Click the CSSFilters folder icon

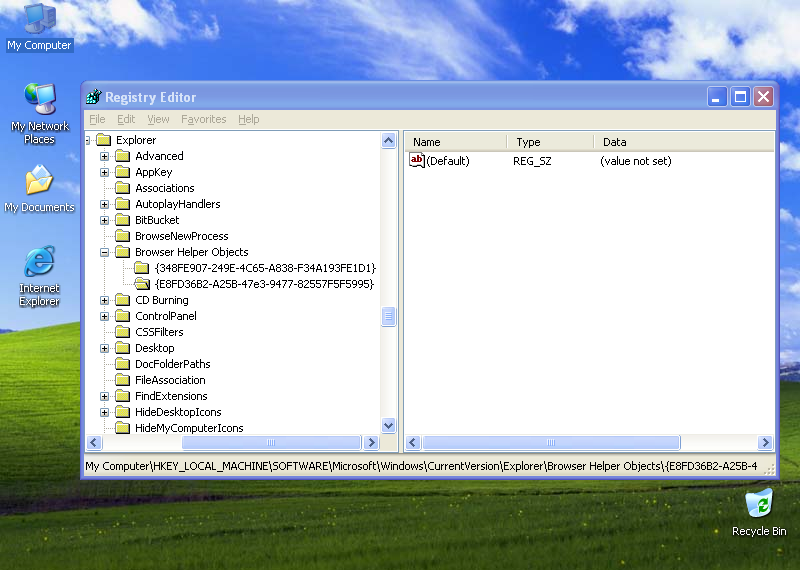[x=122, y=332]
